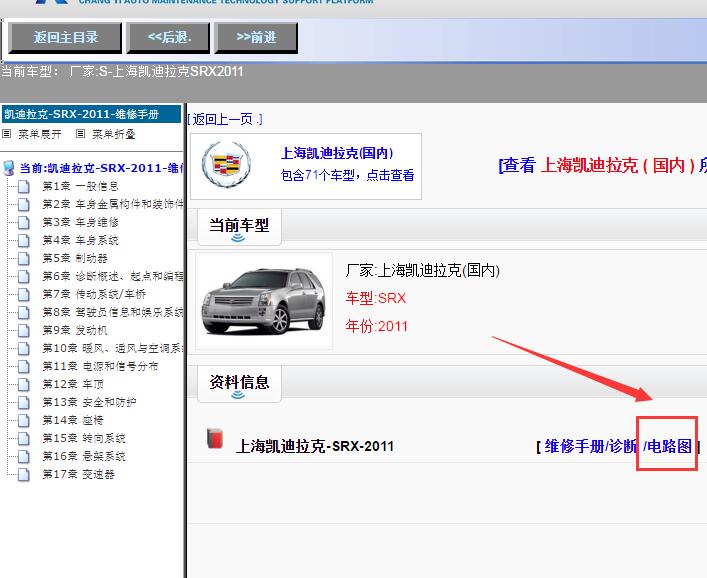Click the 返回主目录 button
This screenshot has height=578, width=707.
(65, 37)
